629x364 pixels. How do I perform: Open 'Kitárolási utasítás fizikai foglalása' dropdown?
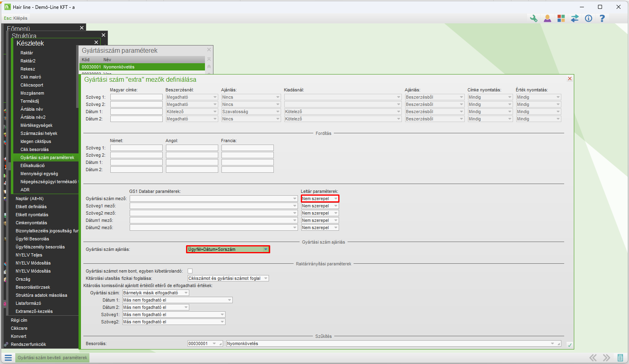(x=266, y=278)
